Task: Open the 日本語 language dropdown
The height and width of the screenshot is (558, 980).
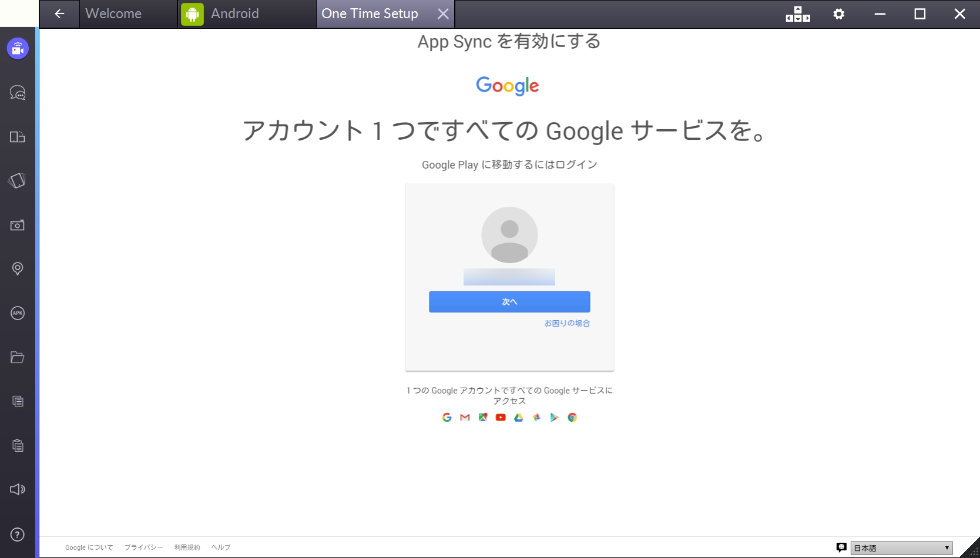Action: pos(902,548)
